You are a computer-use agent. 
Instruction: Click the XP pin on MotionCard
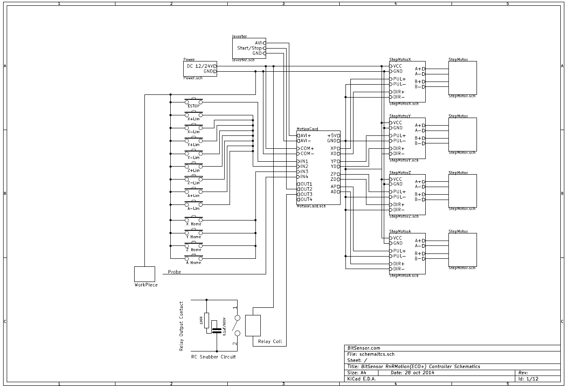point(336,148)
